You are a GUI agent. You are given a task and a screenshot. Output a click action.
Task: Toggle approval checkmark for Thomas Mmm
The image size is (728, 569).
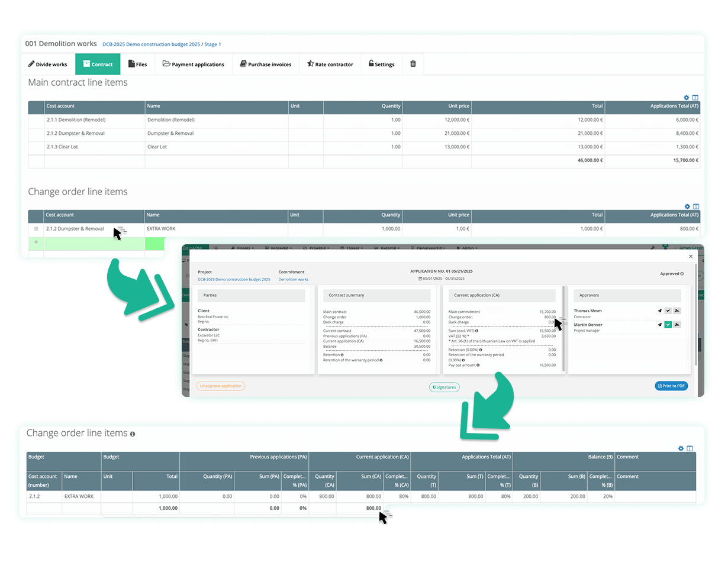coord(669,310)
